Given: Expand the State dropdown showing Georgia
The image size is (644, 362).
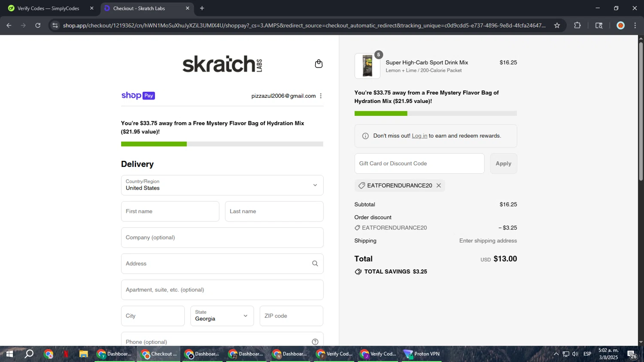Looking at the screenshot, I should pyautogui.click(x=222, y=316).
